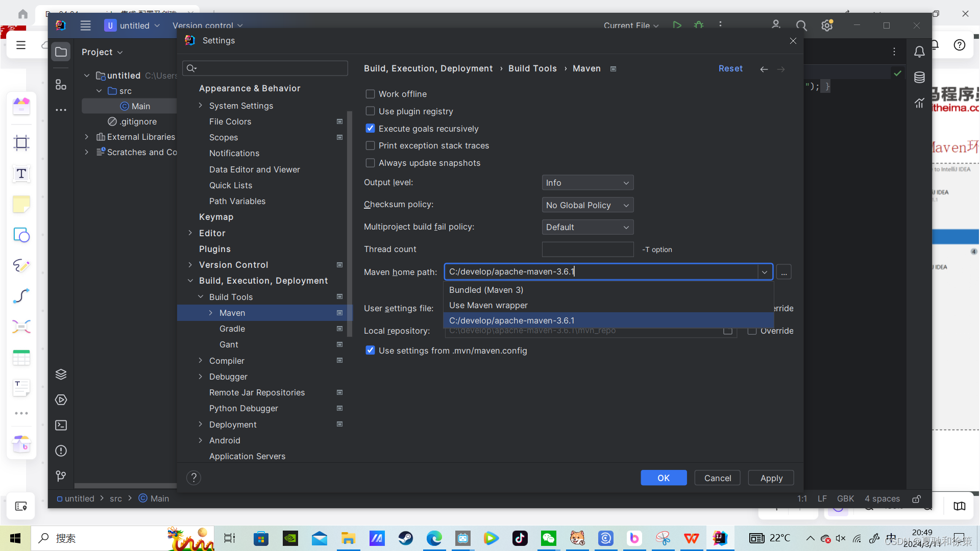Screen dimensions: 980x551
Task: Open the Notifications bell icon
Action: [919, 52]
